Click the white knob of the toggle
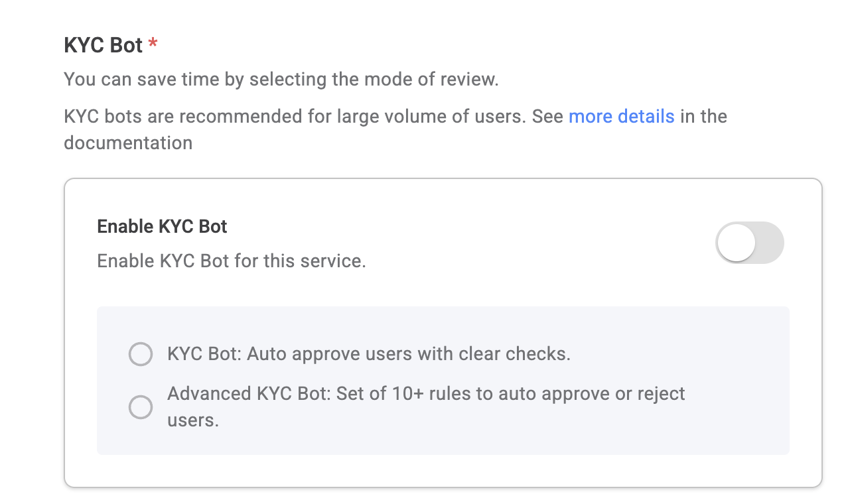 click(x=737, y=243)
